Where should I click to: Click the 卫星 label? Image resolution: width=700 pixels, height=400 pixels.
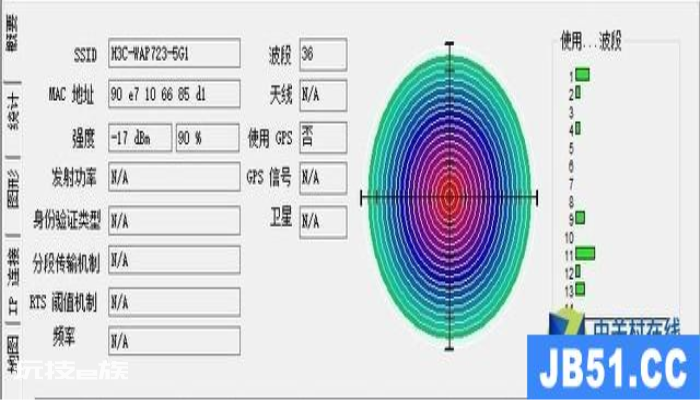(x=281, y=217)
